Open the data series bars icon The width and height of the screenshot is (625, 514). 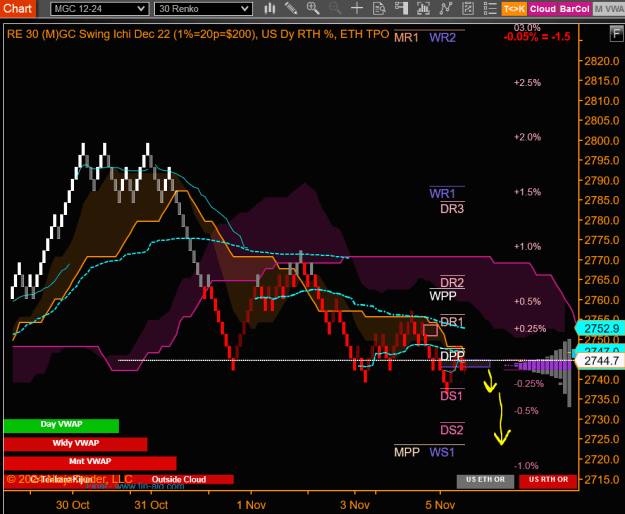423,8
